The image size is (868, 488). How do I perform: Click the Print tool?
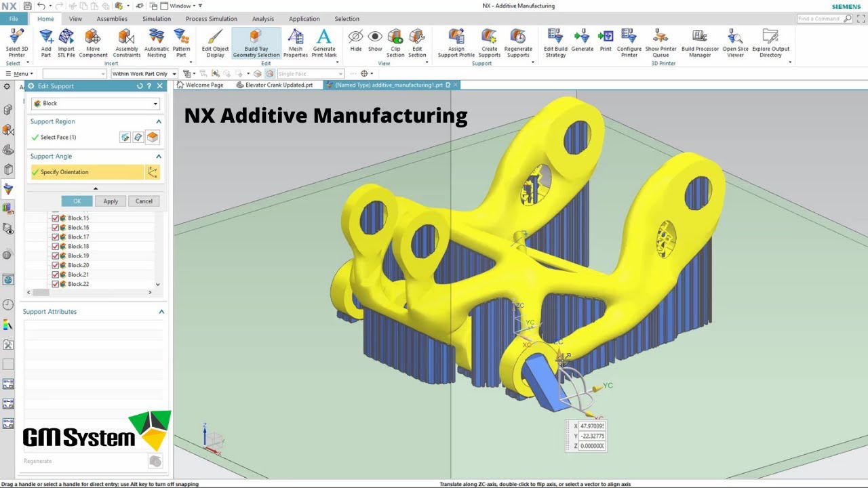606,41
